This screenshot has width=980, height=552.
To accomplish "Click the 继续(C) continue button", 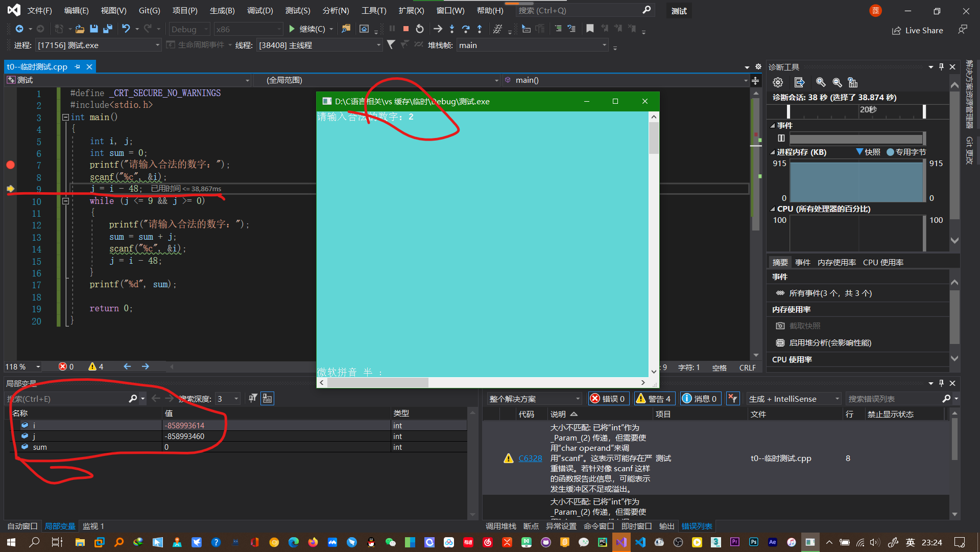I will (311, 29).
